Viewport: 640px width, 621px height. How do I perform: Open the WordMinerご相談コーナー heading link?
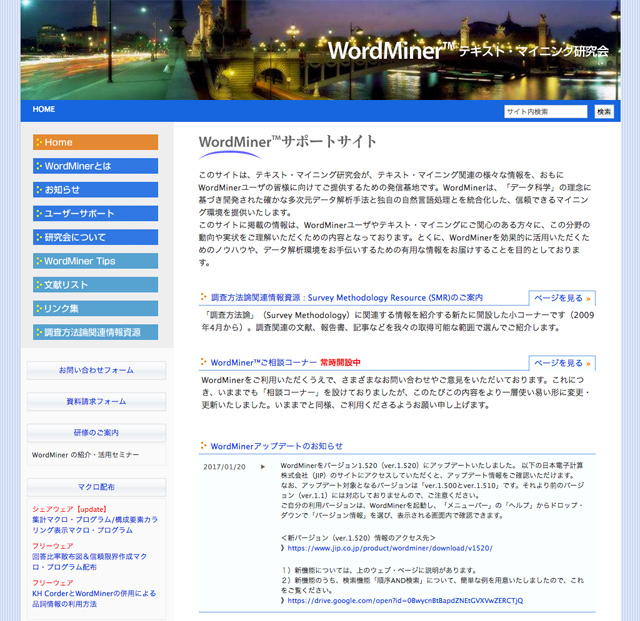point(263,362)
